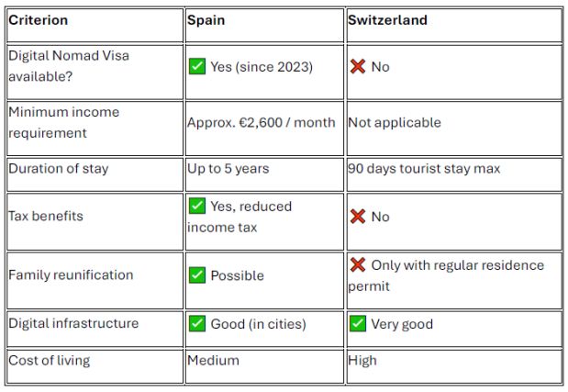Click the "Minimum income requirement" row label
This screenshot has width=568, height=392.
click(64, 122)
